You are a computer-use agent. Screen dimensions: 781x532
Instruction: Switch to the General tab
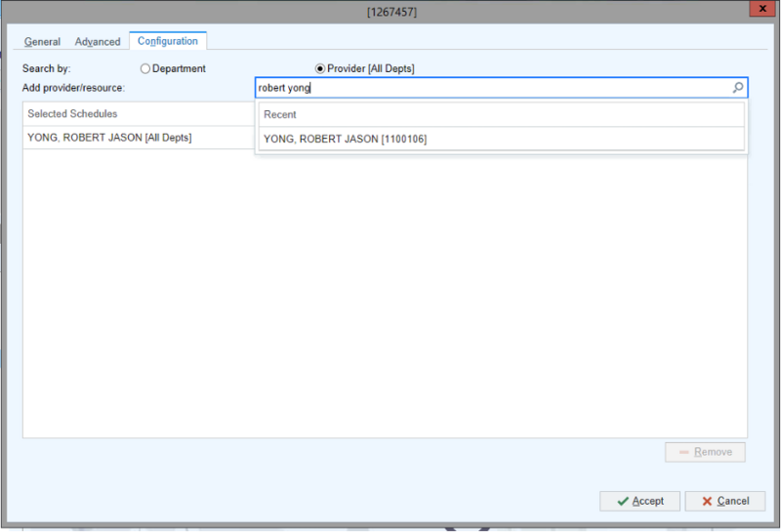point(42,42)
